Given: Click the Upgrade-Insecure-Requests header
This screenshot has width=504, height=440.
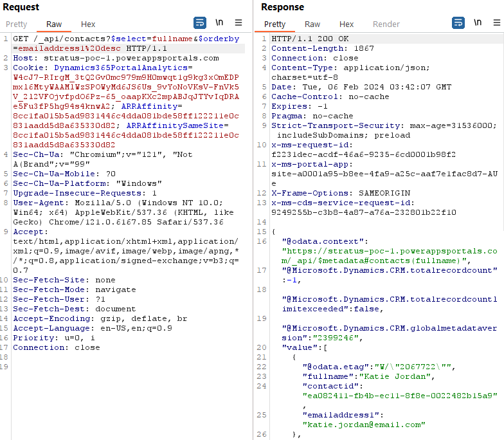Looking at the screenshot, I should pos(85,193).
